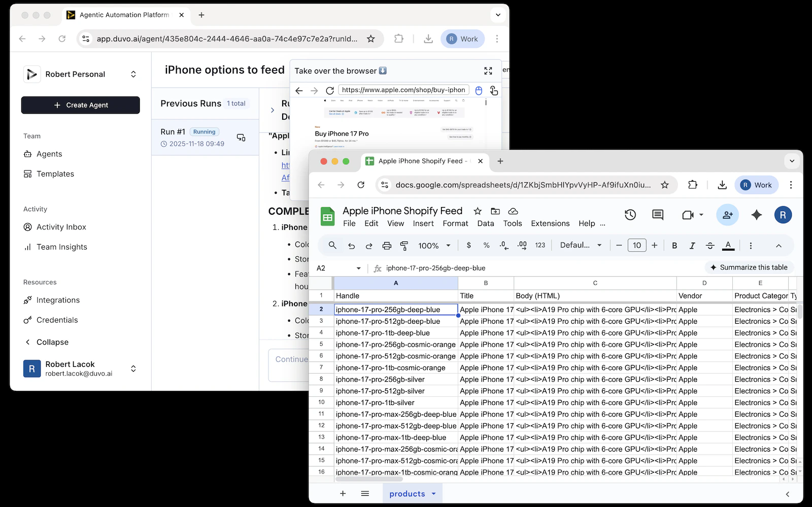The image size is (812, 507).
Task: Click the horizontal scrollbar under the sheet grid
Action: pos(369,479)
